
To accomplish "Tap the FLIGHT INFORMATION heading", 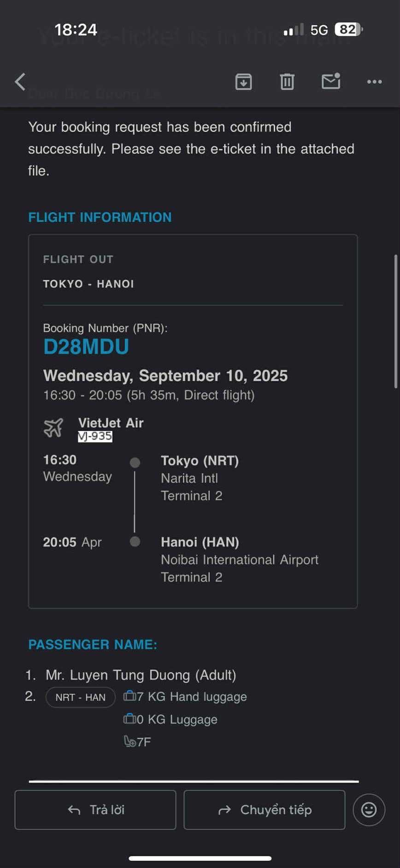I will (x=100, y=217).
